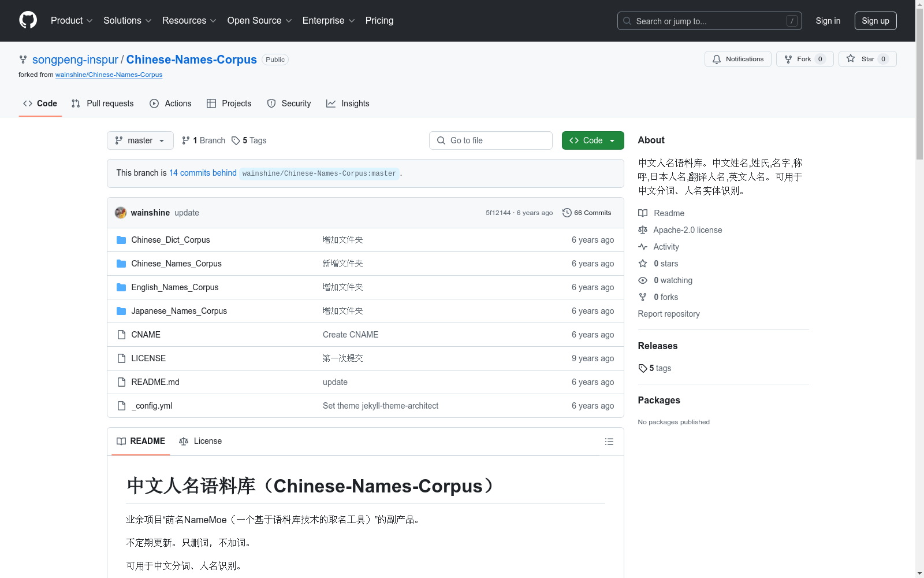Switch to the License tab in README panel
Image resolution: width=924 pixels, height=578 pixels.
coord(200,441)
